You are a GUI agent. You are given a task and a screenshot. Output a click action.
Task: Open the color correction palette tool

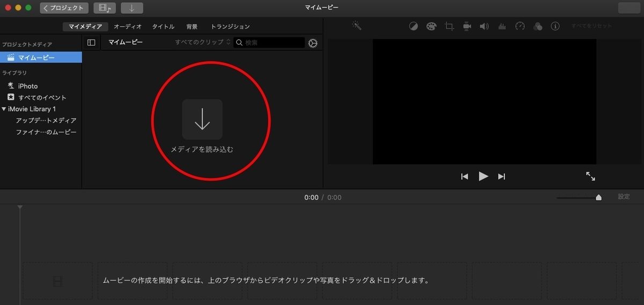pyautogui.click(x=431, y=26)
